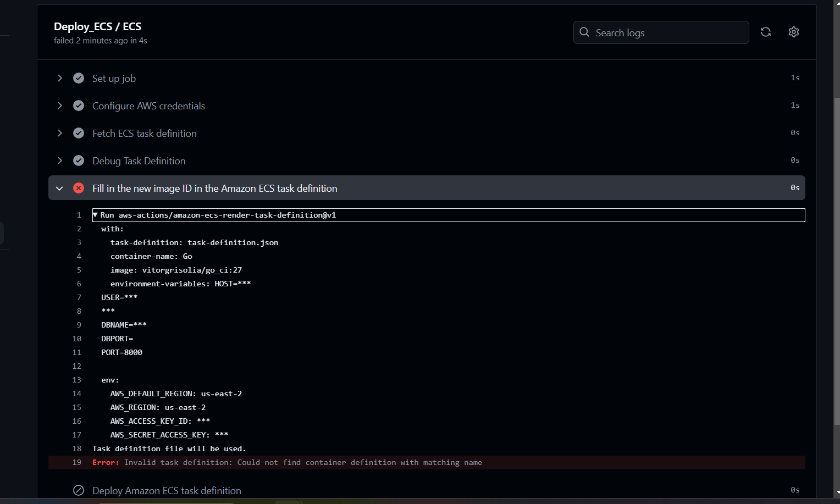Click the Deploy_ECS / ECS job heading

click(x=97, y=26)
